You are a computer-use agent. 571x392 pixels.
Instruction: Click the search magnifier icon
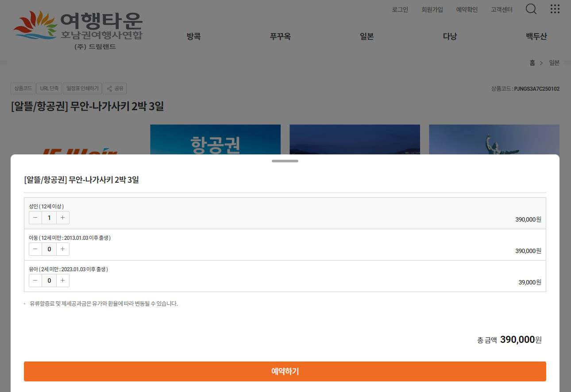pos(531,9)
